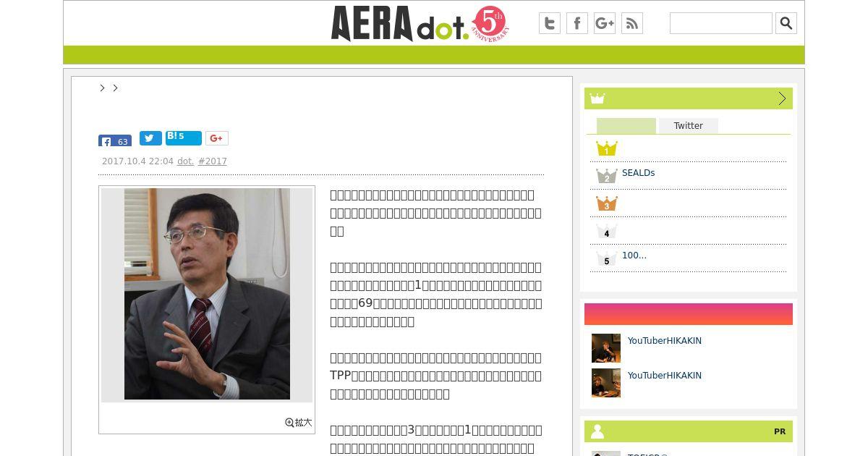This screenshot has height=456, width=868.
Task: Click the article date 2017.10.4 22:04
Action: (137, 161)
